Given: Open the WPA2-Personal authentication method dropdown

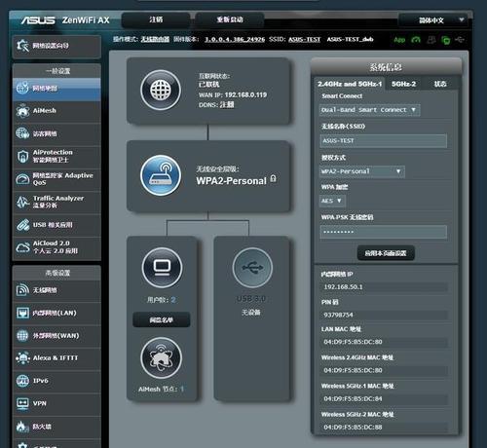Looking at the screenshot, I should point(362,171).
